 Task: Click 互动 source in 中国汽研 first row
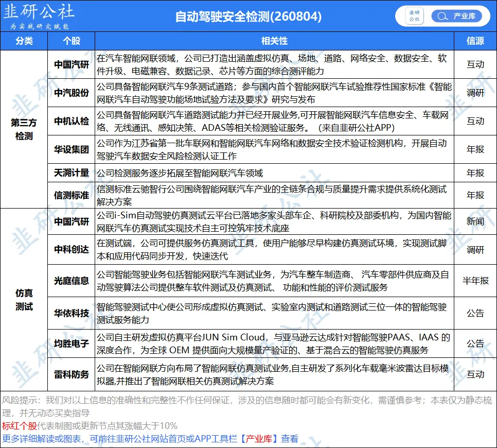tap(475, 64)
